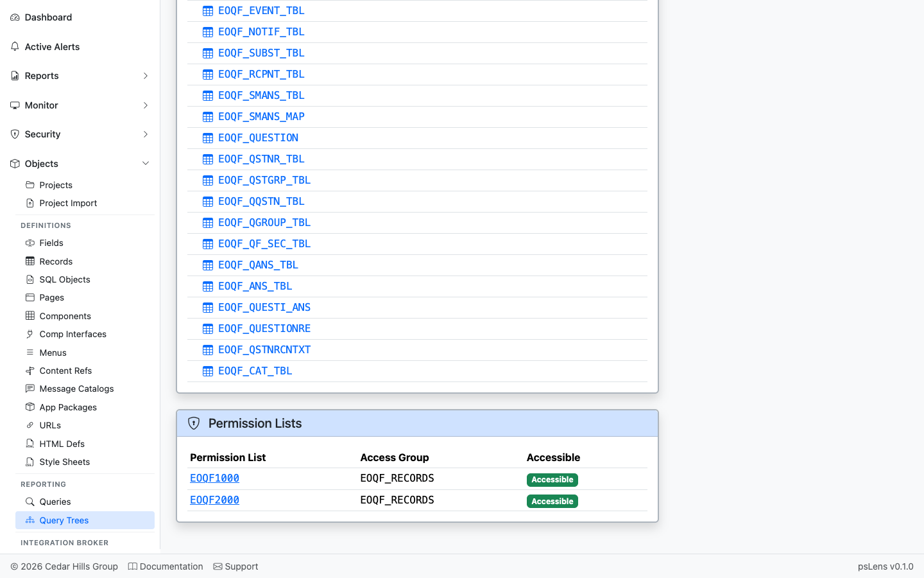The width and height of the screenshot is (924, 578).
Task: Open the EOQF_RCPNT_TBL record
Action: coord(261,74)
